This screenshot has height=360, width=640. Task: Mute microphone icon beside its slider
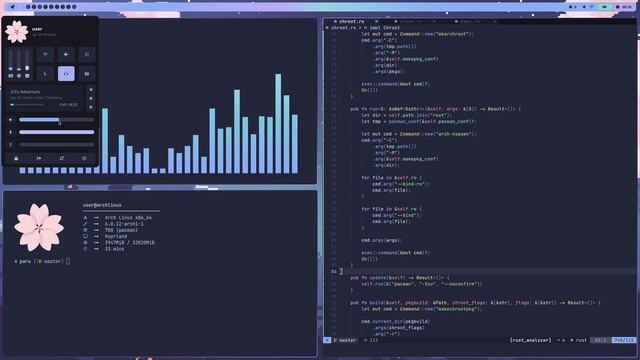11,132
